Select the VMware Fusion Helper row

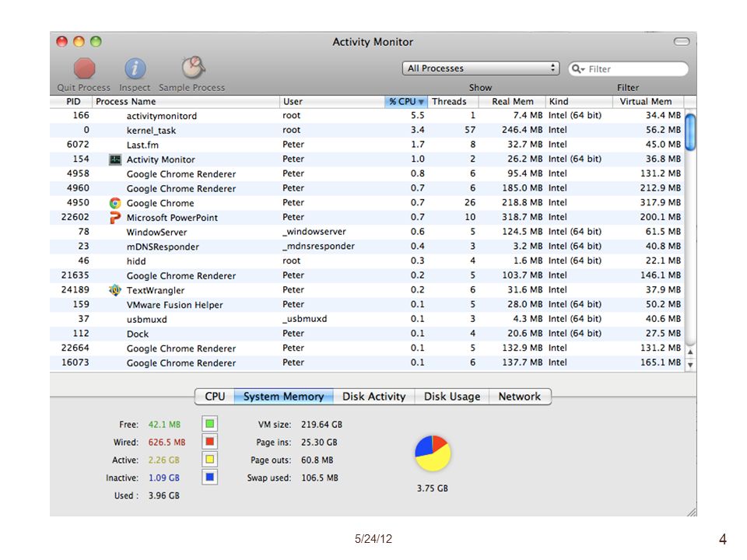[x=366, y=304]
